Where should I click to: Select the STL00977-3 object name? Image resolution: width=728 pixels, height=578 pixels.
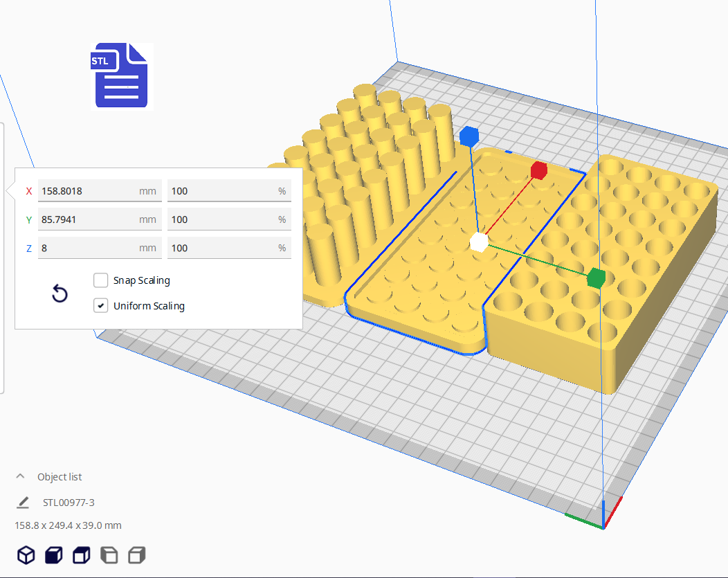[x=69, y=503]
